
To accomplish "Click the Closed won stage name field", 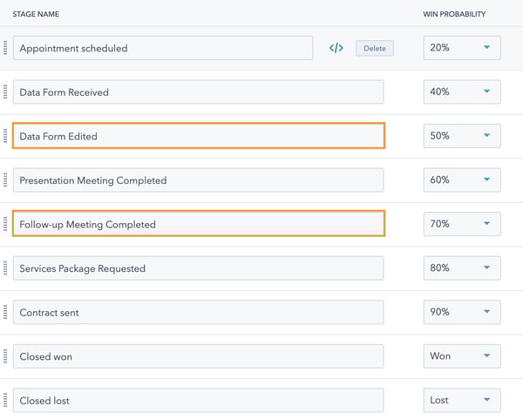I will 198,356.
